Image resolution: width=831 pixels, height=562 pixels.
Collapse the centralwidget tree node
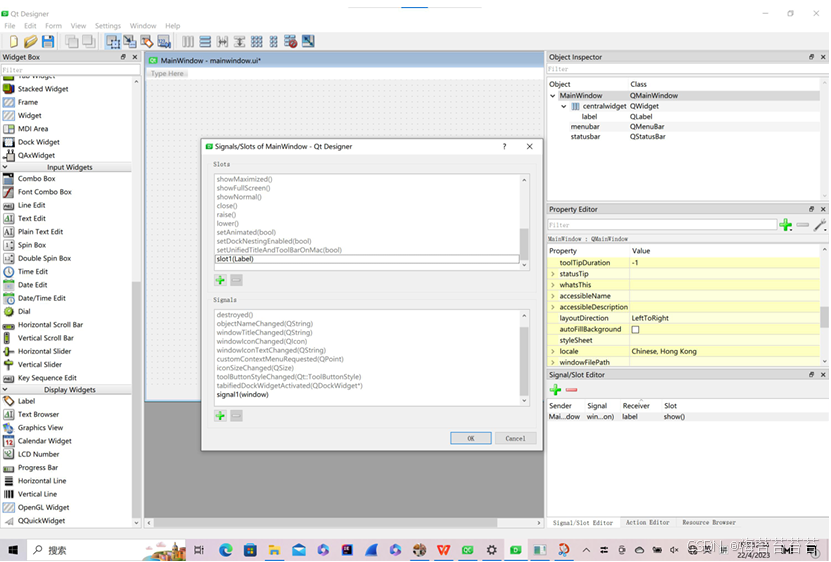tap(564, 106)
